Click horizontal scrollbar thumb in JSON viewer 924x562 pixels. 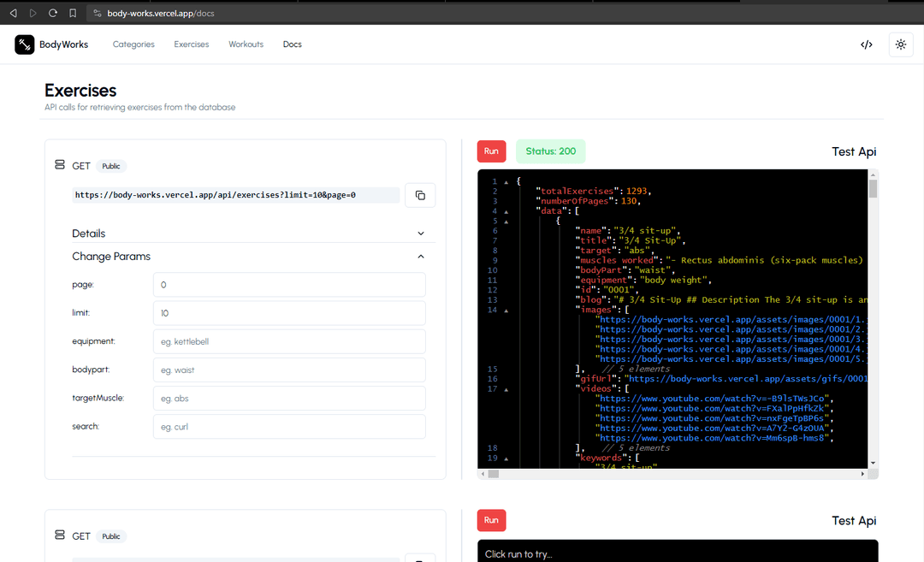[494, 474]
